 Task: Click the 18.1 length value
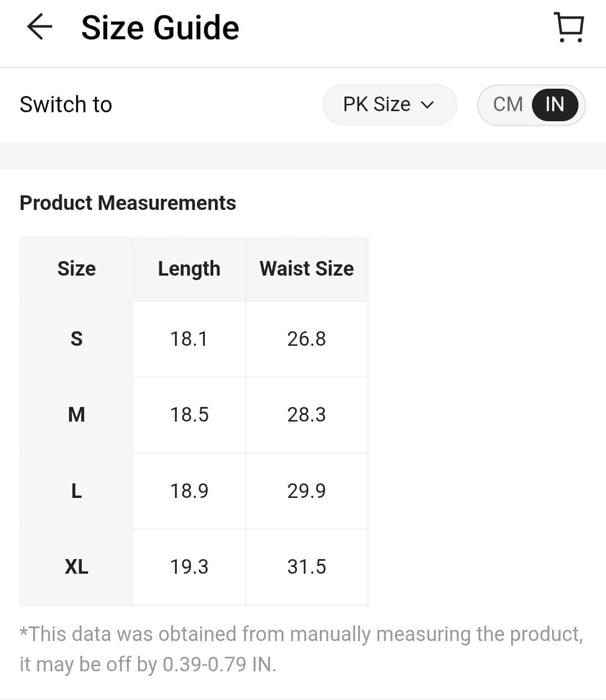click(x=189, y=339)
